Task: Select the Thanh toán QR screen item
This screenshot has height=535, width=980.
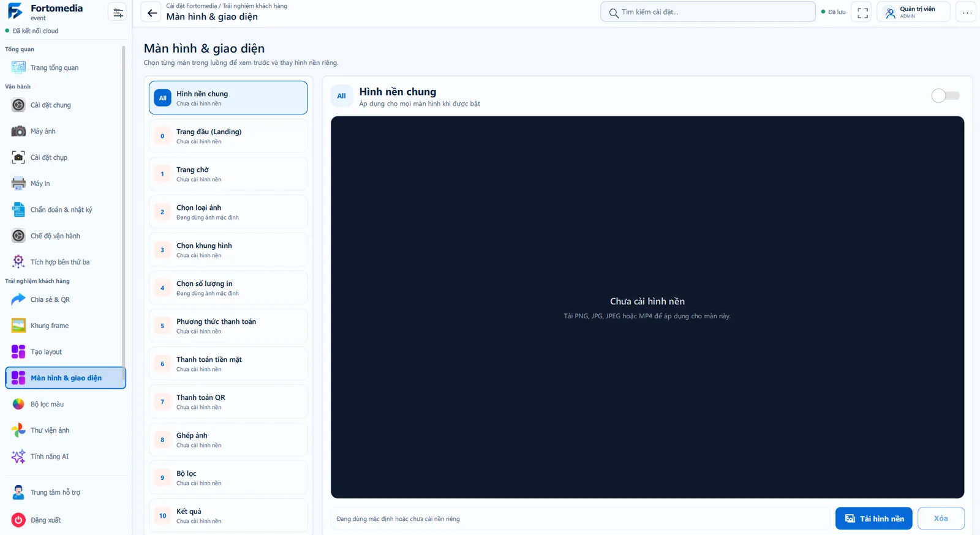Action: [x=228, y=402]
